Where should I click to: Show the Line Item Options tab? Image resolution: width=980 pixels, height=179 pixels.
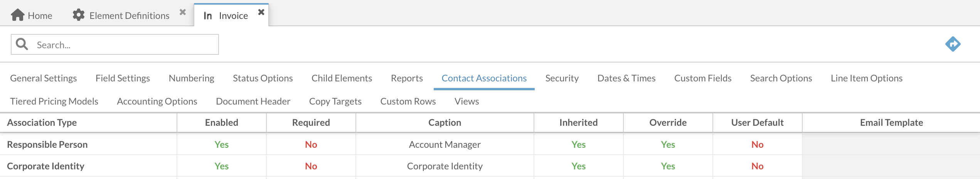[866, 78]
